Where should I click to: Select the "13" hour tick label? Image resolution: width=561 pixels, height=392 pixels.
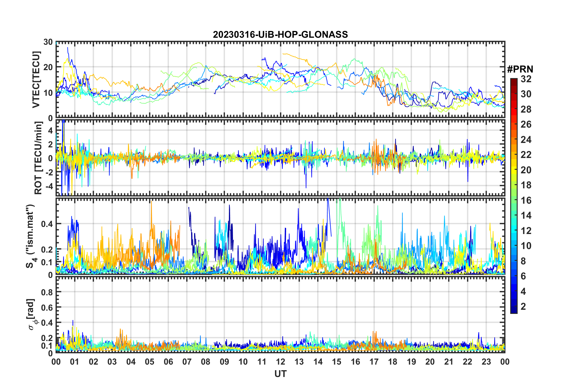tap(299, 362)
